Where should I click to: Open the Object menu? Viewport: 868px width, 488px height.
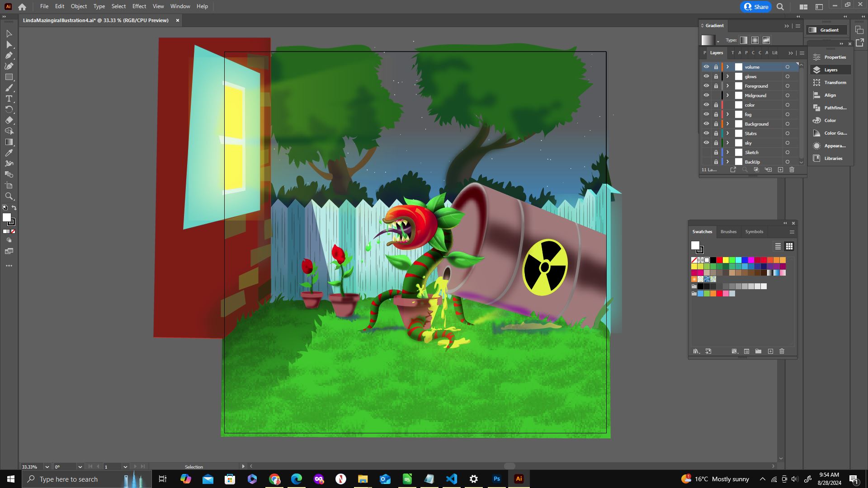(79, 6)
